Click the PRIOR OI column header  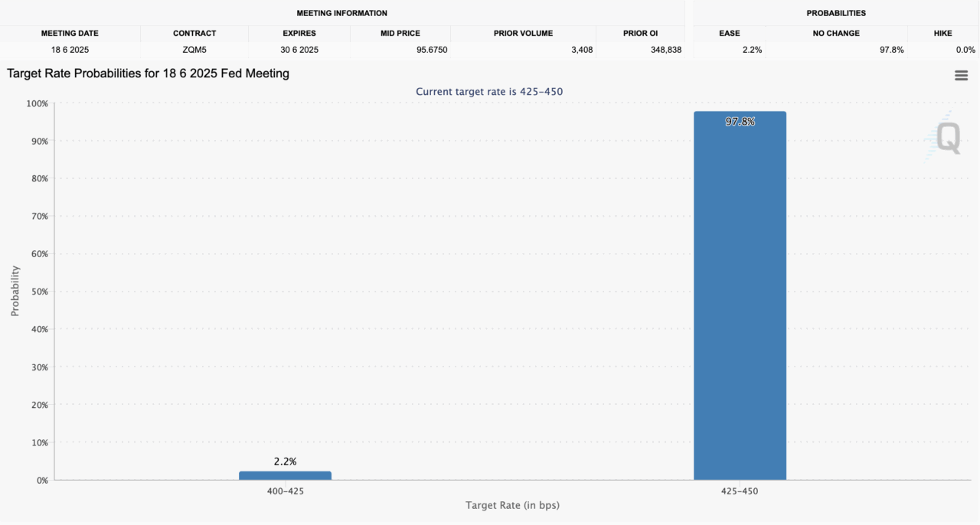641,33
